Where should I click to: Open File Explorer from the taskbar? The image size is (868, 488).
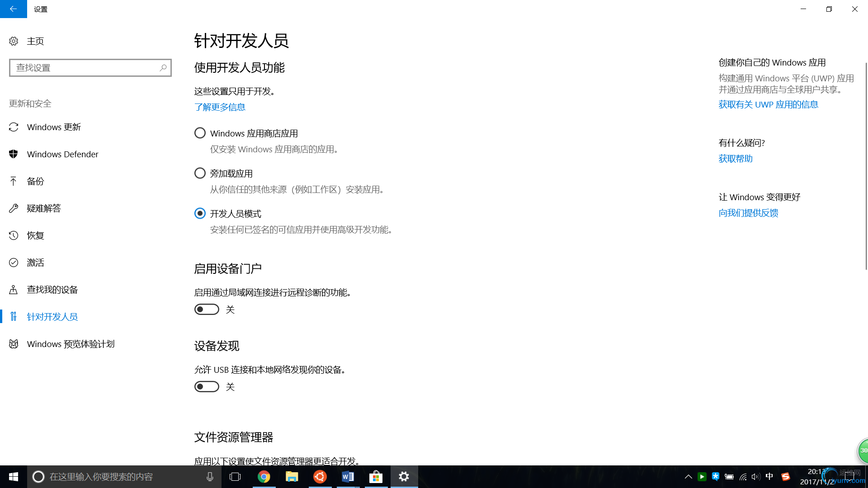point(292,477)
